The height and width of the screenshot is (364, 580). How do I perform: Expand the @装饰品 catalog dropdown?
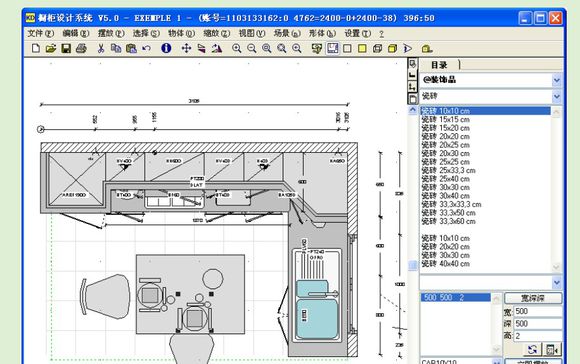557,80
